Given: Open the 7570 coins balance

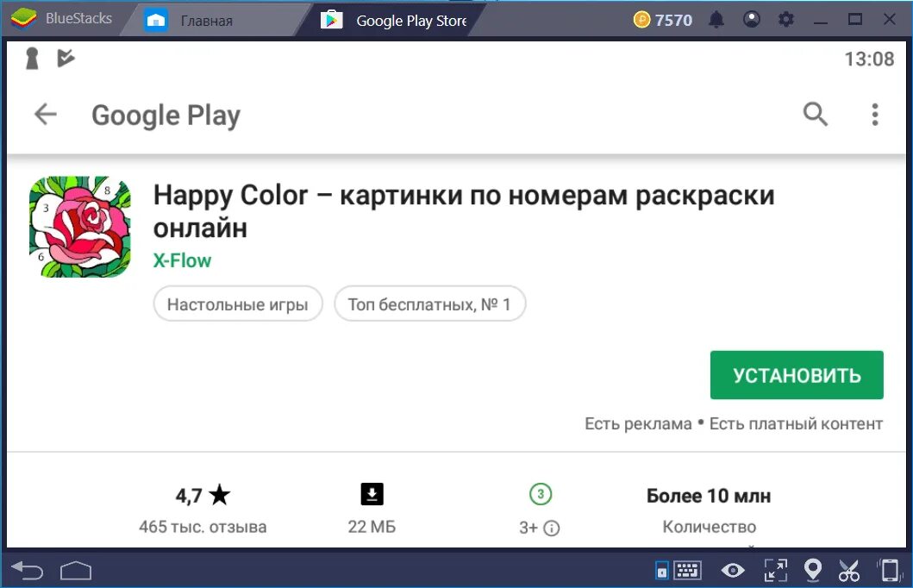Looking at the screenshot, I should (663, 20).
